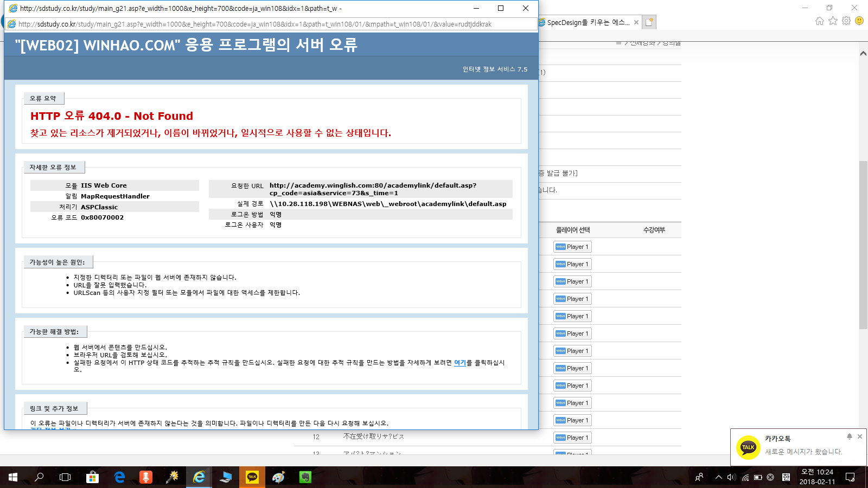The width and height of the screenshot is (868, 488).
Task: Click the gray X tray icon
Action: tap(770, 477)
